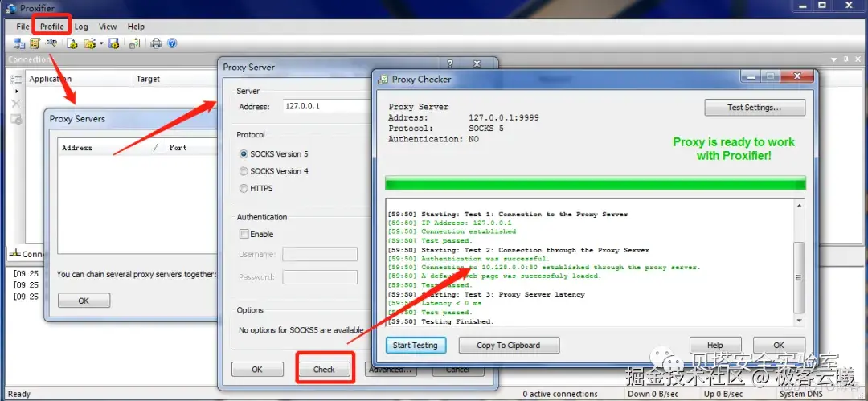The image size is (868, 401).
Task: Click list view icon left of Application column
Action: [17, 80]
